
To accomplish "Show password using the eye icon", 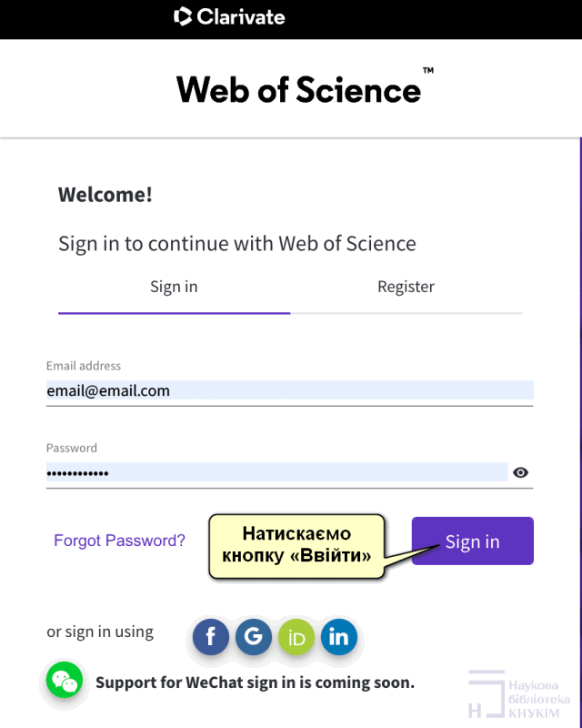I will (x=520, y=472).
